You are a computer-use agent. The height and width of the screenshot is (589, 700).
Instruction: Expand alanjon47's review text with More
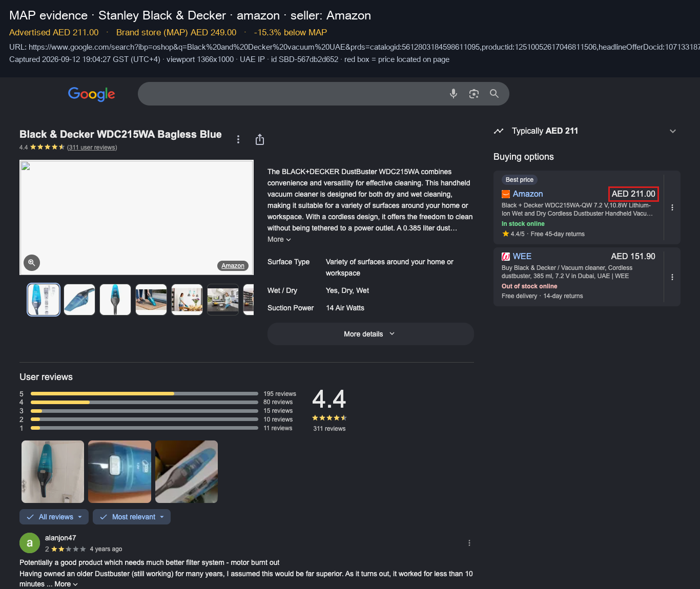pyautogui.click(x=66, y=584)
